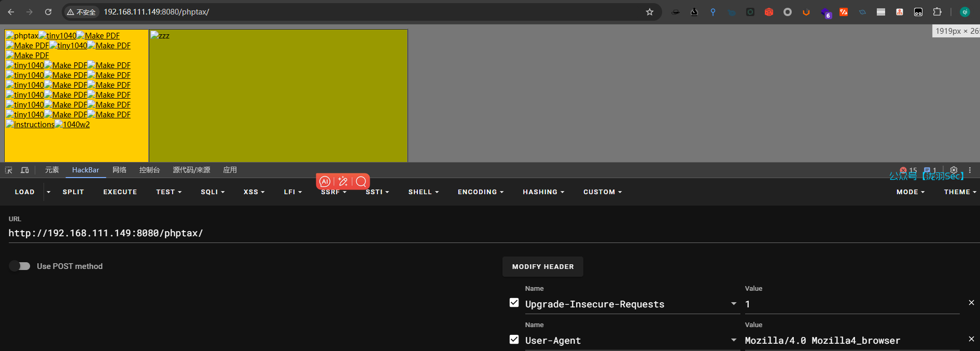Switch to the 网络 (Network) tab
Image resolution: width=980 pixels, height=351 pixels.
[119, 170]
